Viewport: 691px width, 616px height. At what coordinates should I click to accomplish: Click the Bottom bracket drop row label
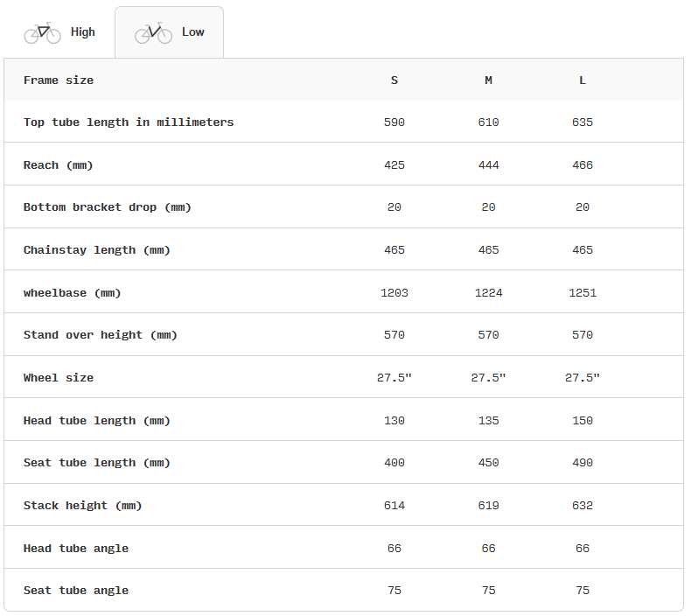(x=107, y=207)
